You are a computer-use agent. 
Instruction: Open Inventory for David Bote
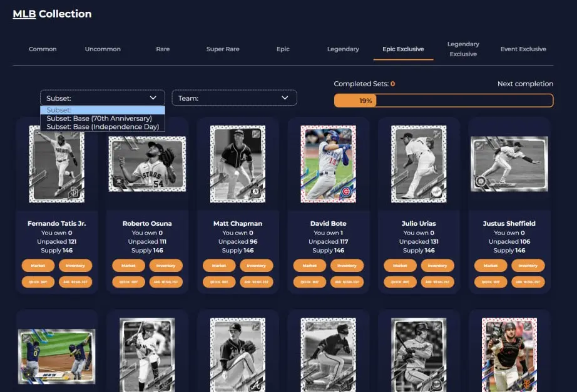click(x=347, y=266)
